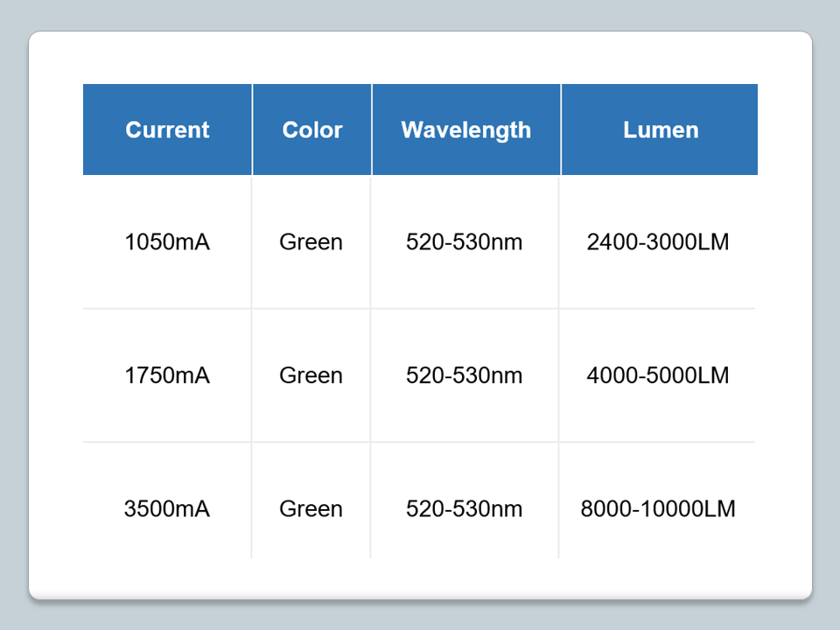The image size is (840, 630).
Task: Select Green in the 3500mA row
Action: [311, 508]
